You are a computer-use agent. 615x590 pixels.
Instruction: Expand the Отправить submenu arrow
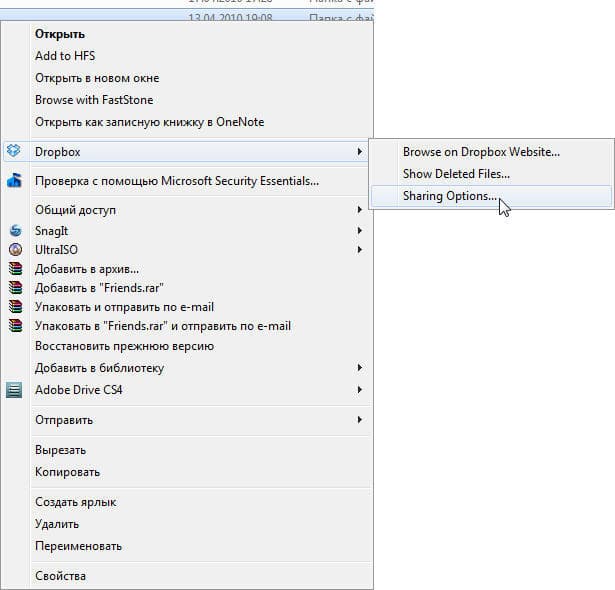pos(360,419)
